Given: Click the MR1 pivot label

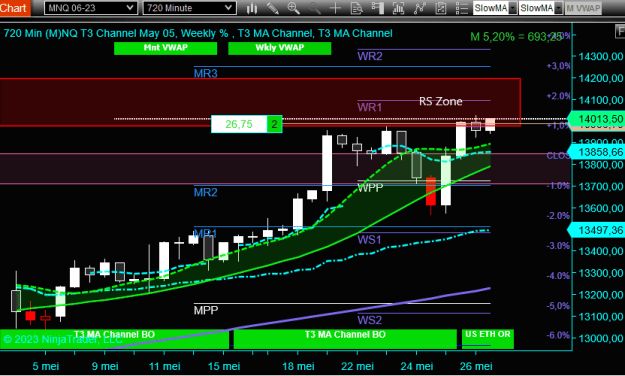Looking at the screenshot, I should point(205,233).
